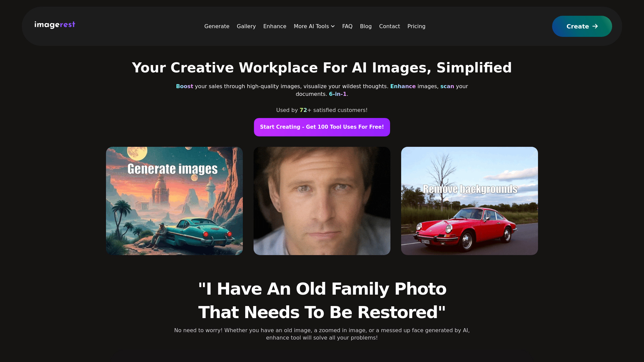Click Start Creating free offer button

[322, 127]
